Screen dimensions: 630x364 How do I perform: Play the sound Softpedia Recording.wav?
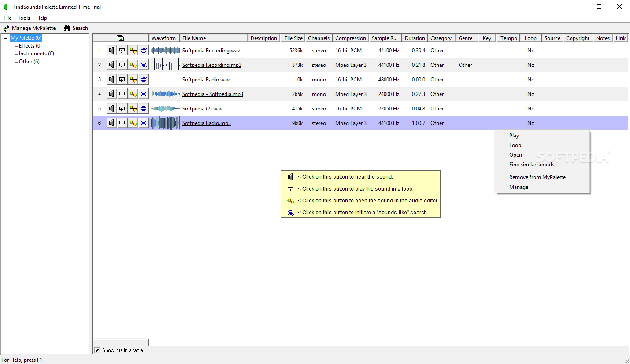point(111,51)
